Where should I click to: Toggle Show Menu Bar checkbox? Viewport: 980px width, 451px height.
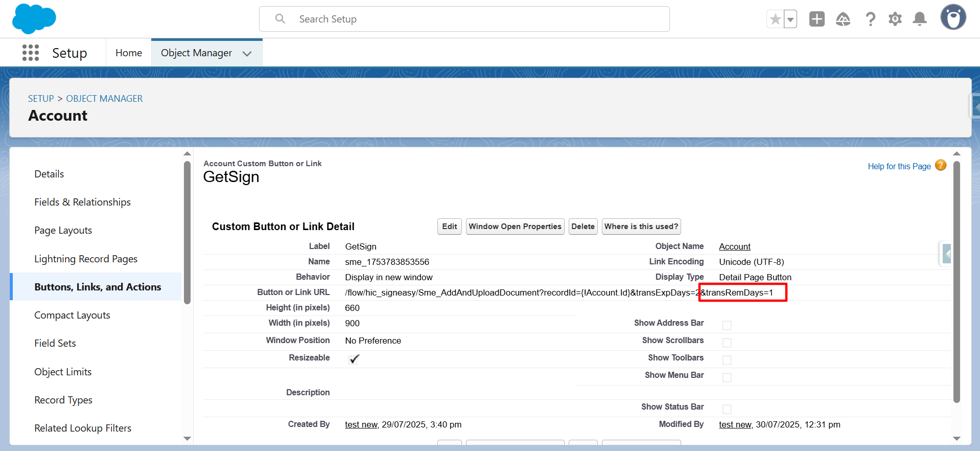(x=727, y=377)
